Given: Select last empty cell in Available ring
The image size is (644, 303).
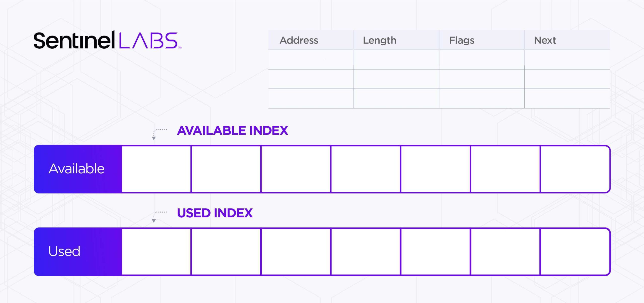Looking at the screenshot, I should pos(575,169).
